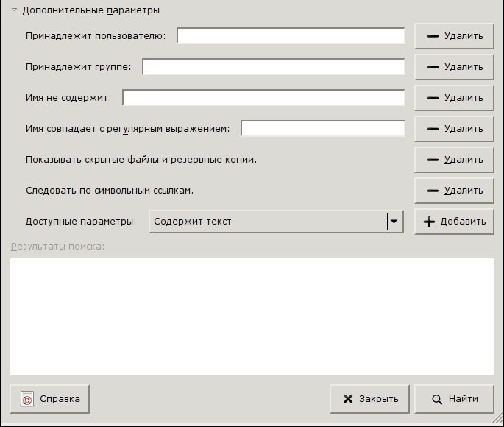Click the Закрыть button

pyautogui.click(x=369, y=399)
